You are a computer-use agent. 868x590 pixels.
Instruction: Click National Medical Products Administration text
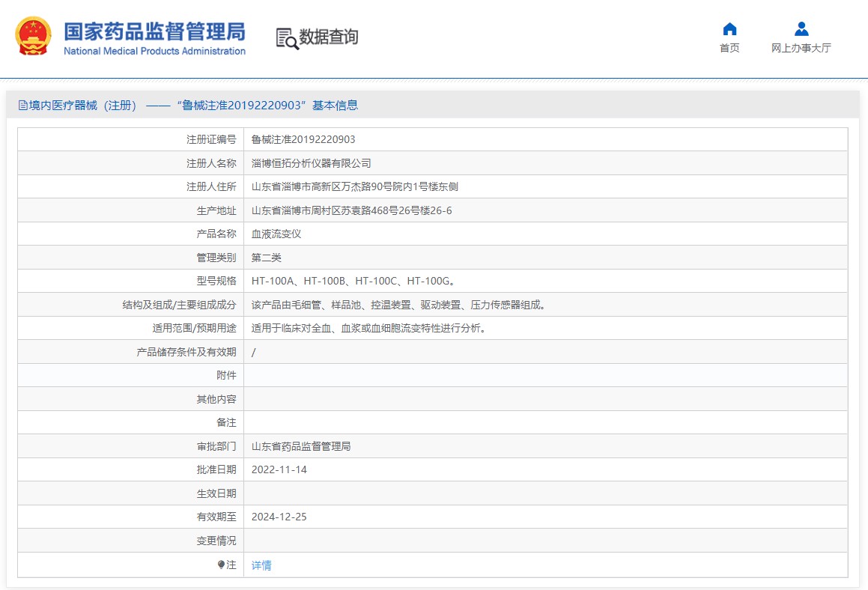(154, 51)
